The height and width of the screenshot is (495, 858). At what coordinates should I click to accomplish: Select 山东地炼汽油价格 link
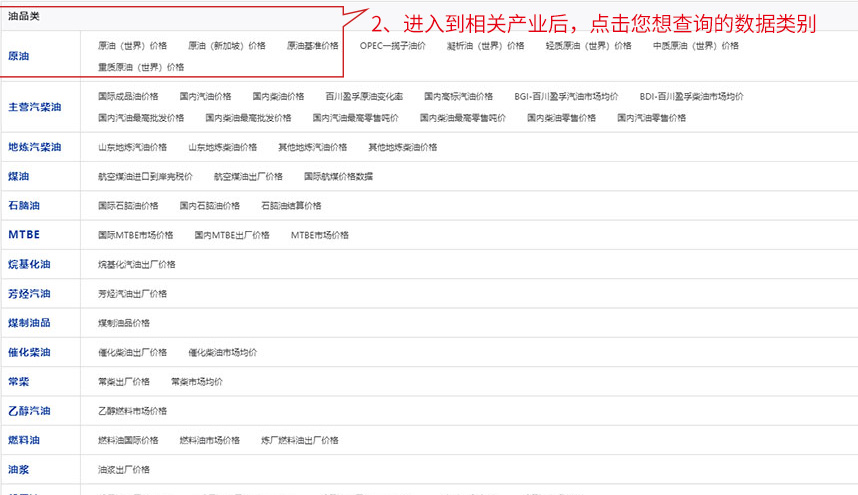pyautogui.click(x=132, y=147)
